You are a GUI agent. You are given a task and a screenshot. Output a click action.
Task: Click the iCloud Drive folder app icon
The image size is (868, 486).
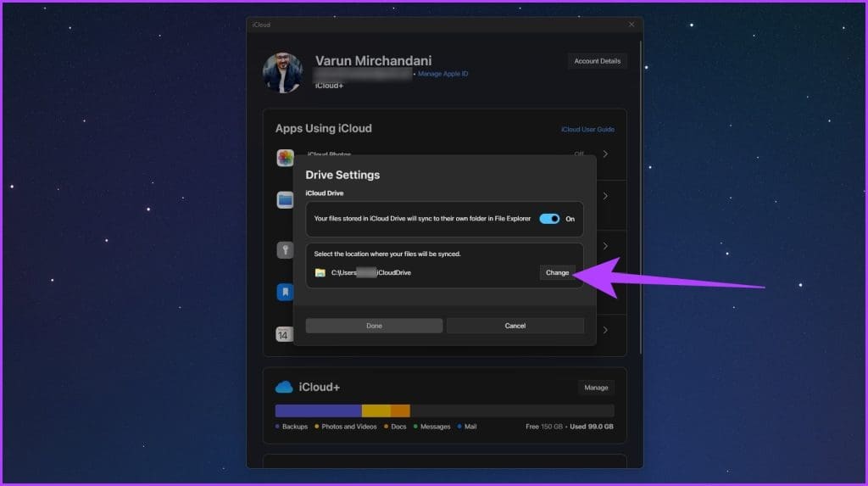(x=285, y=200)
